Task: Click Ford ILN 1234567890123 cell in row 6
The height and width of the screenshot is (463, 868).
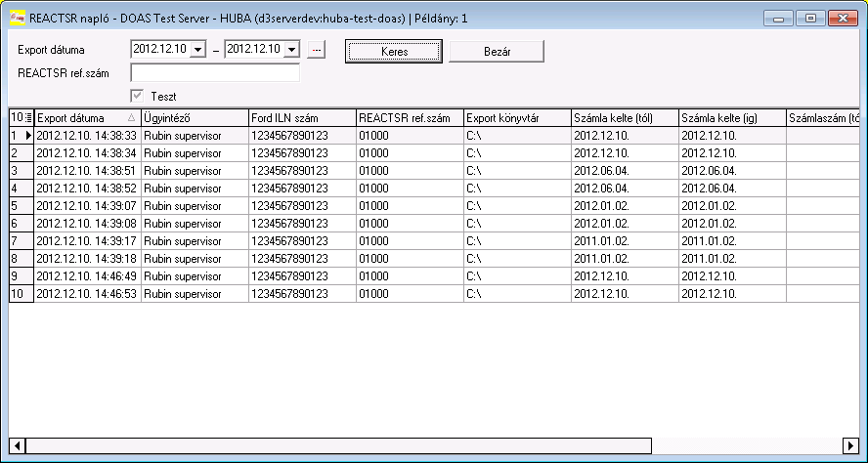Action: click(x=302, y=224)
